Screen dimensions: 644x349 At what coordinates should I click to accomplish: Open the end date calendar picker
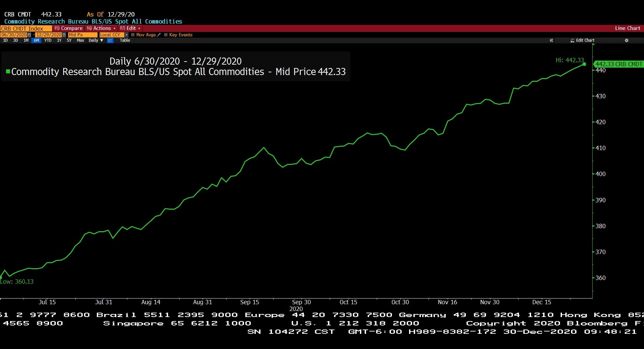pyautogui.click(x=64, y=35)
